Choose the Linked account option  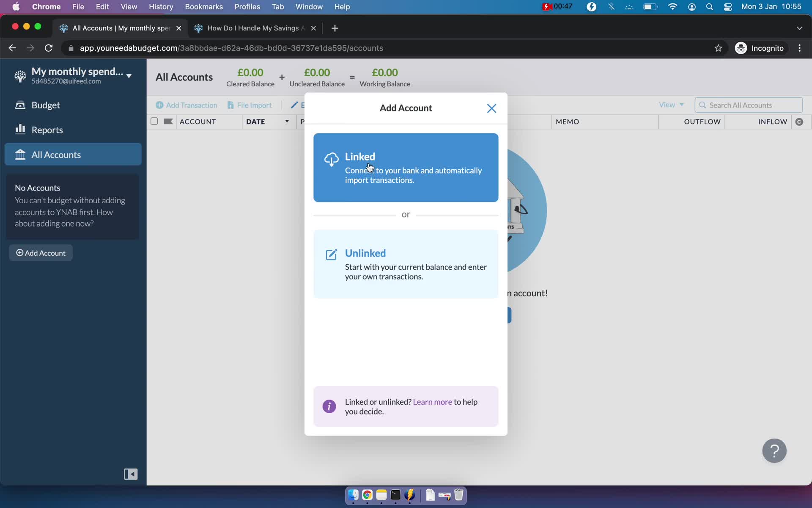pyautogui.click(x=406, y=168)
